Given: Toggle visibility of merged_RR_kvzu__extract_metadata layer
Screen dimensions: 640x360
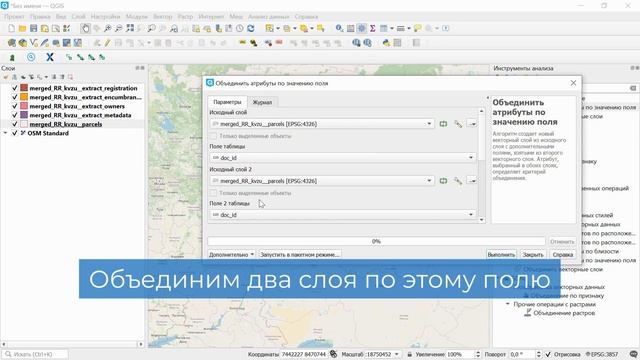Looking at the screenshot, I should point(15,115).
